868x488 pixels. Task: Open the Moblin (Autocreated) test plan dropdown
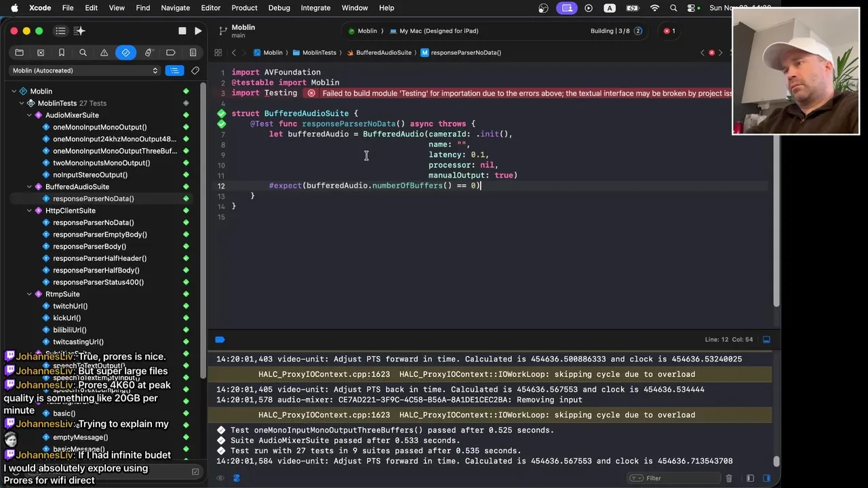coord(85,70)
